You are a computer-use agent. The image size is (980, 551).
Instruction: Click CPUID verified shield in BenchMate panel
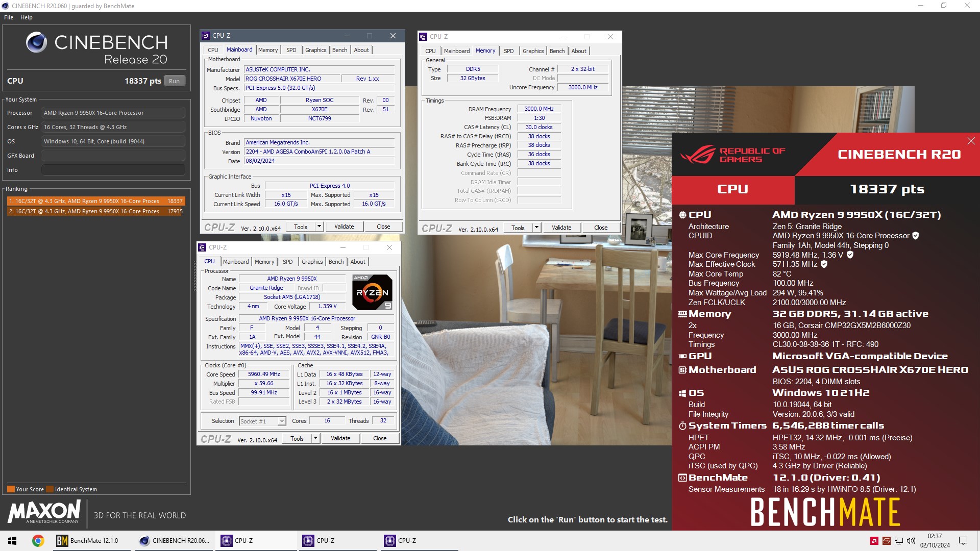pos(916,236)
